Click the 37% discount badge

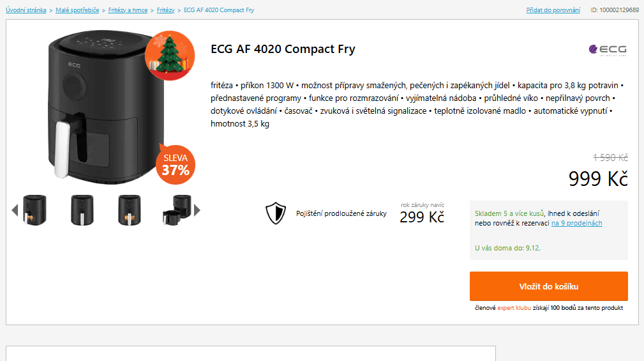175,165
